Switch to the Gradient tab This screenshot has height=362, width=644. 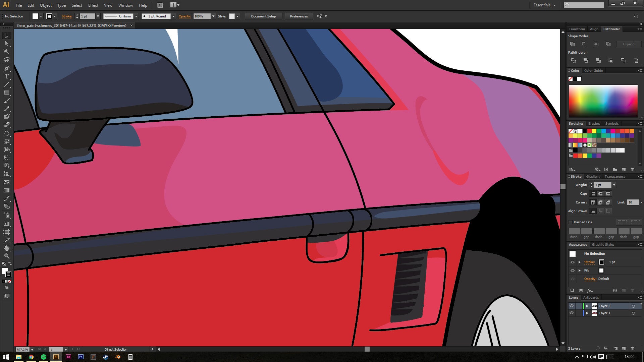593,177
